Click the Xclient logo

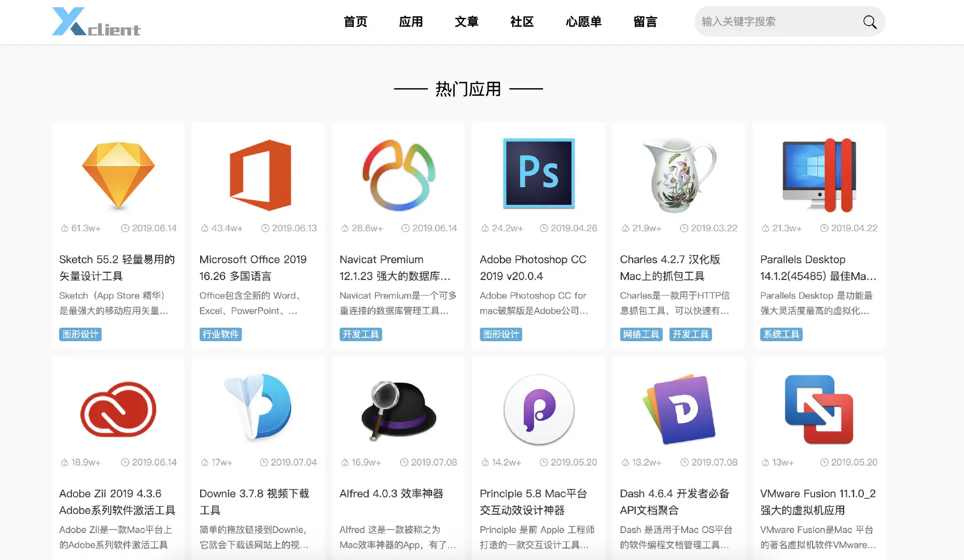[x=96, y=22]
